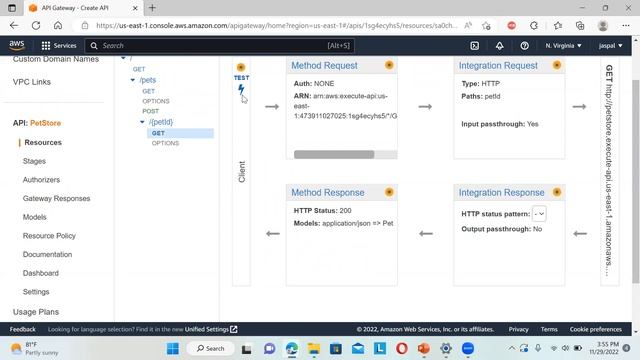The width and height of the screenshot is (640, 360).
Task: Open Models in the sidebar
Action: (35, 217)
